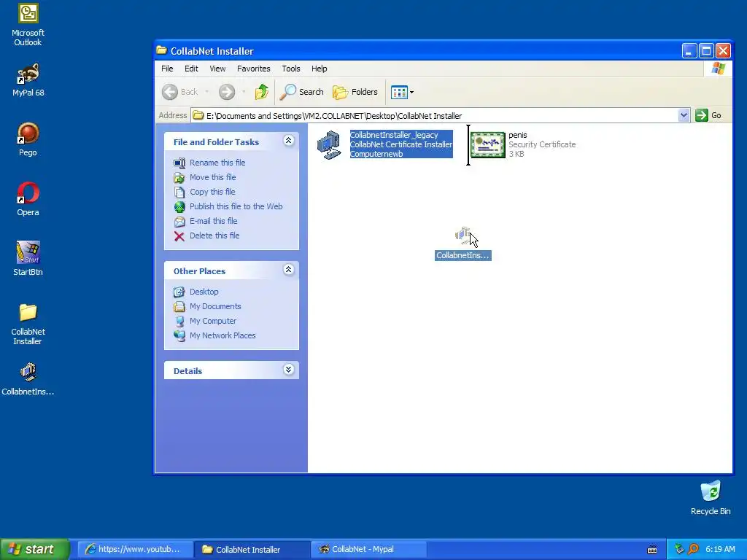Open Back history dropdown arrow
This screenshot has height=560, width=747.
click(x=206, y=92)
